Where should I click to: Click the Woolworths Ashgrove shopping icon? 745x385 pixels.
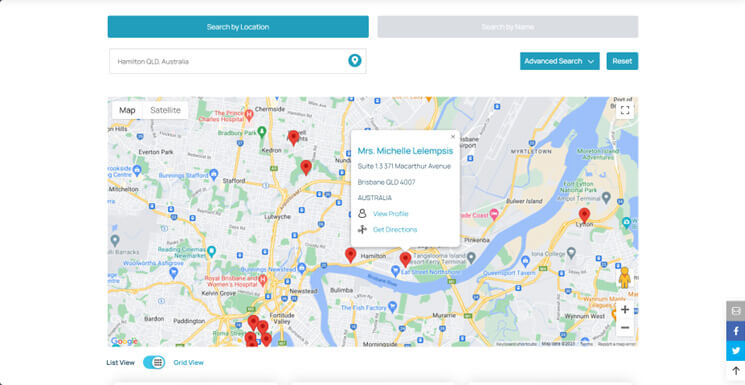(x=174, y=272)
